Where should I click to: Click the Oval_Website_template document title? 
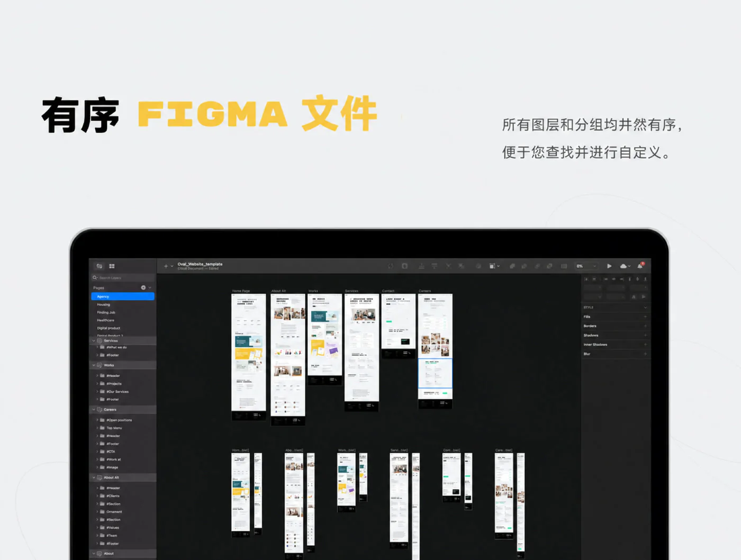tap(200, 264)
